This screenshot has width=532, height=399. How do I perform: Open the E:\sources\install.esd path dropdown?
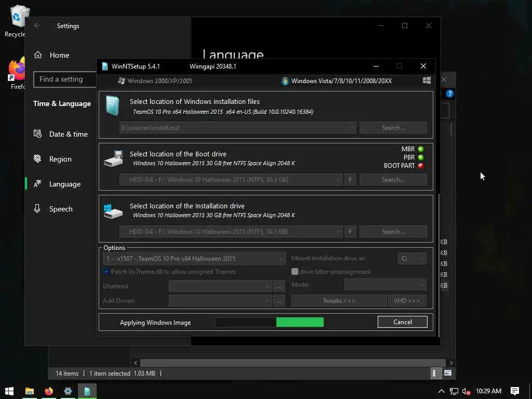[x=237, y=128]
